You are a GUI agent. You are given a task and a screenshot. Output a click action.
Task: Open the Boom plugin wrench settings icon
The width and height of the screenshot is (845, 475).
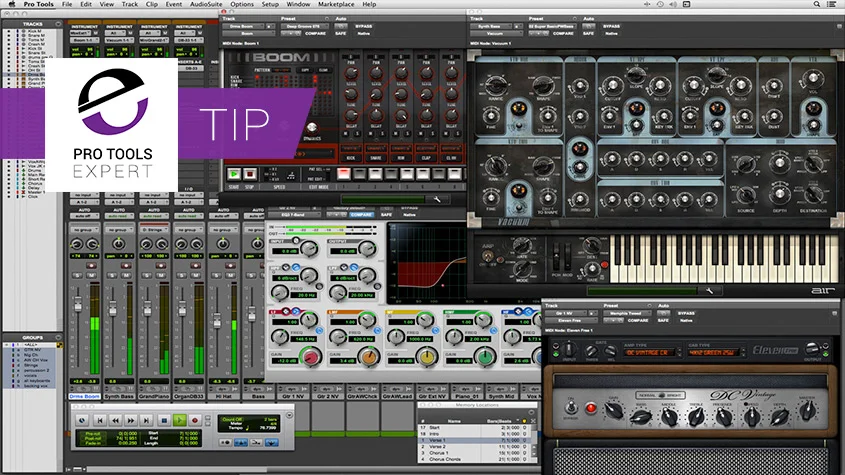(x=437, y=199)
